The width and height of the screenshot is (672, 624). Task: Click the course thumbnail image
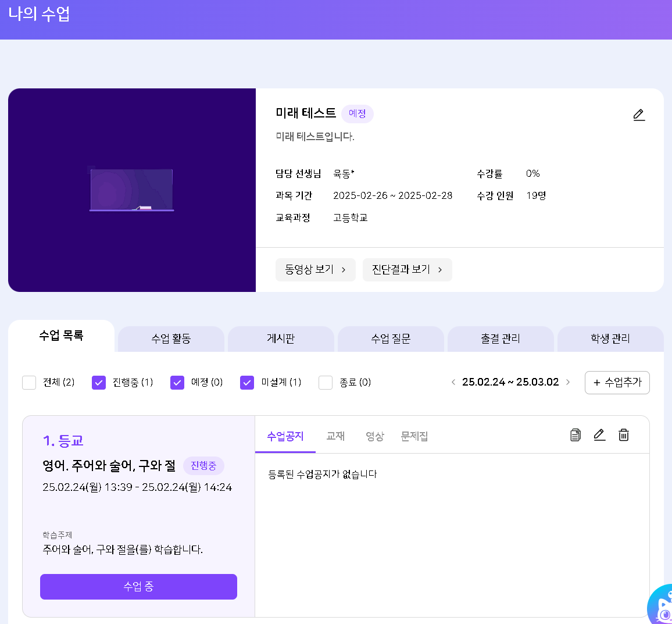tap(132, 190)
